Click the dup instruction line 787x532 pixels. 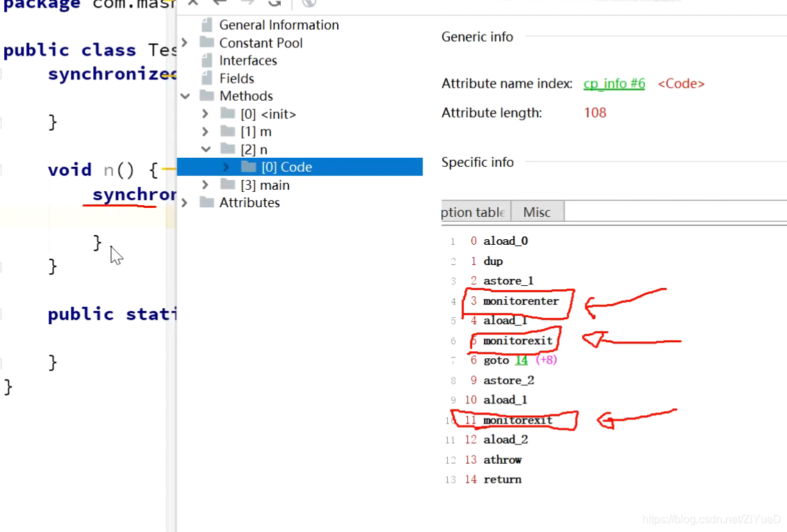pyautogui.click(x=493, y=261)
